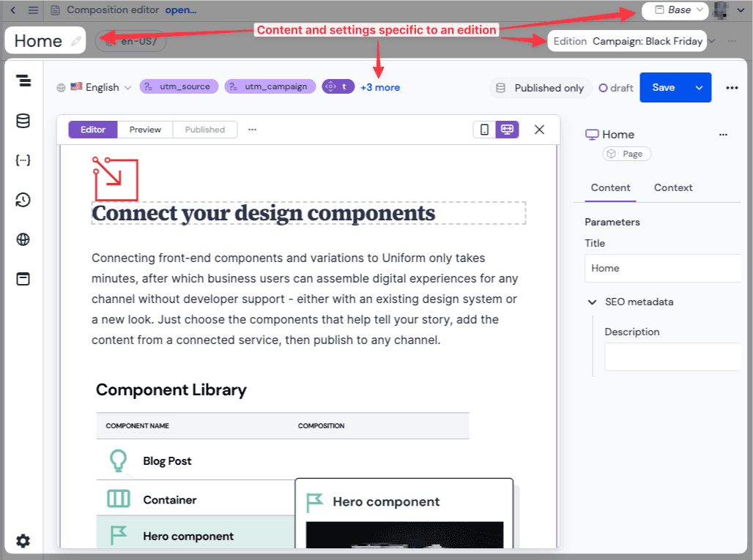Show the +3 more conditions link

tap(380, 87)
